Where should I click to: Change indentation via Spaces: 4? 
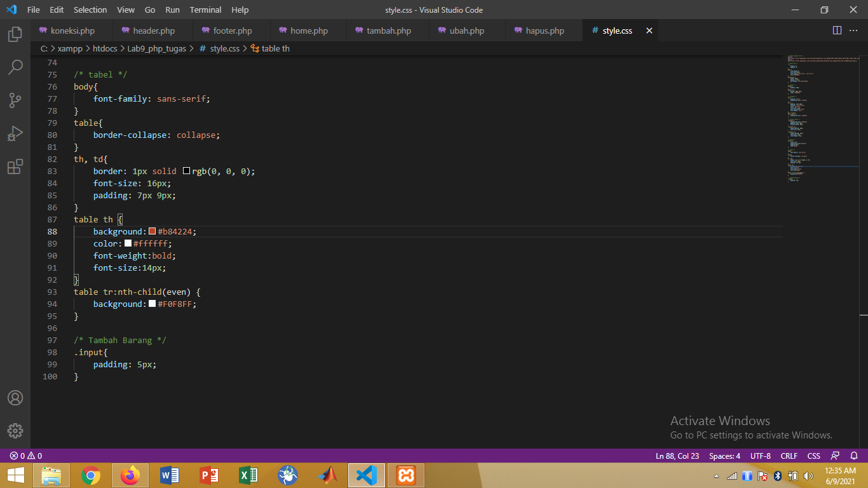(x=724, y=456)
